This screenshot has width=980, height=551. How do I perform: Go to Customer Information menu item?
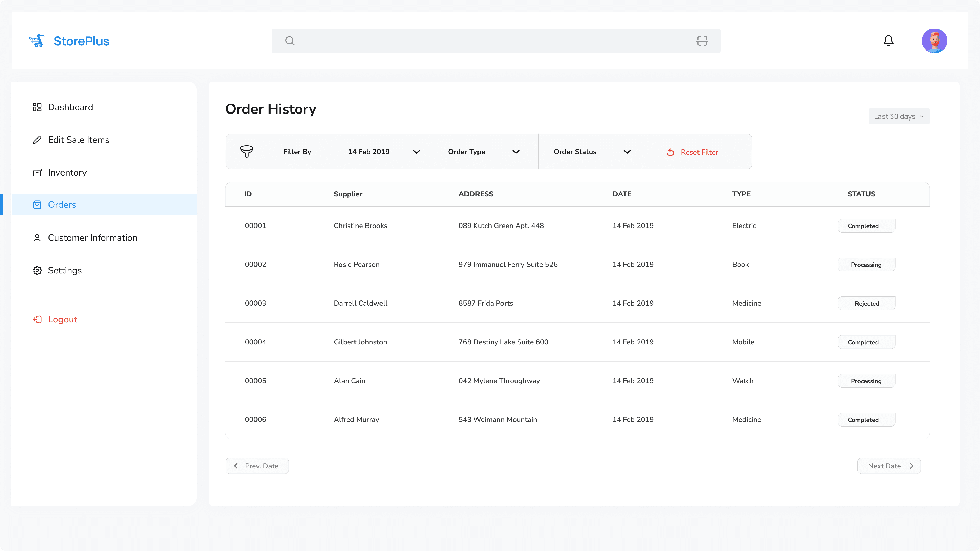pos(92,238)
